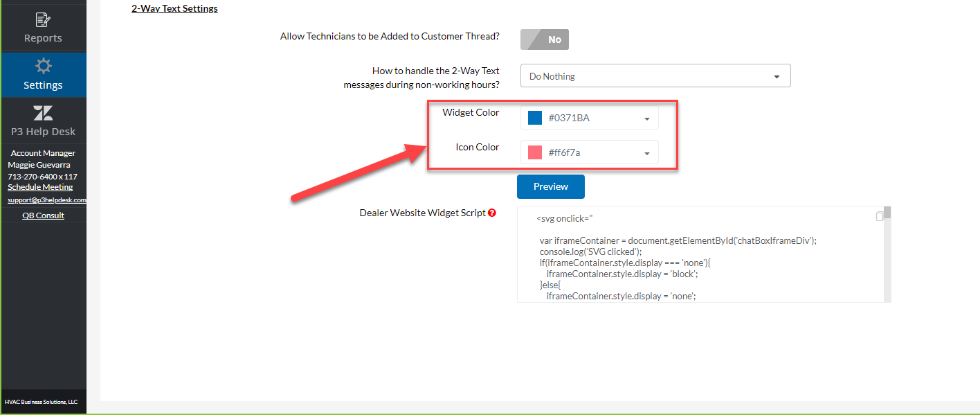The image size is (980, 415).
Task: Open the 2-Way Text Settings heading link
Action: [174, 8]
